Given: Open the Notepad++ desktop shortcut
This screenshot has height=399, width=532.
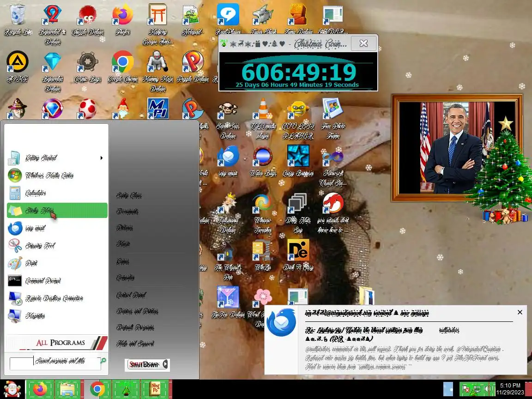Looking at the screenshot, I should (193, 20).
